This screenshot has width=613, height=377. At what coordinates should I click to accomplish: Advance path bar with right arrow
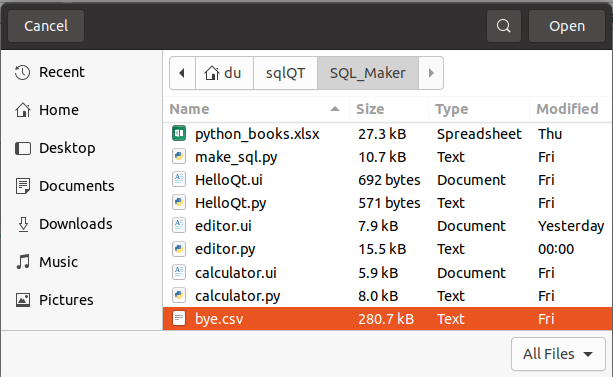point(431,73)
